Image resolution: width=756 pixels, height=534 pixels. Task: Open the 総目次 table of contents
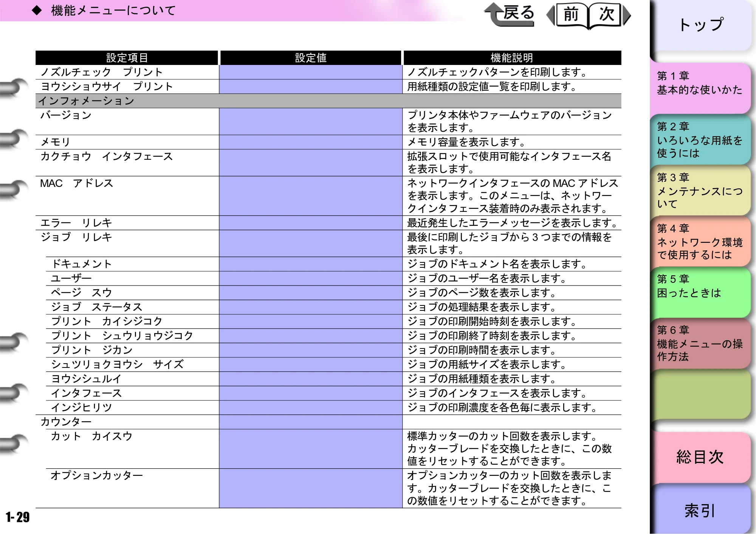point(700,457)
